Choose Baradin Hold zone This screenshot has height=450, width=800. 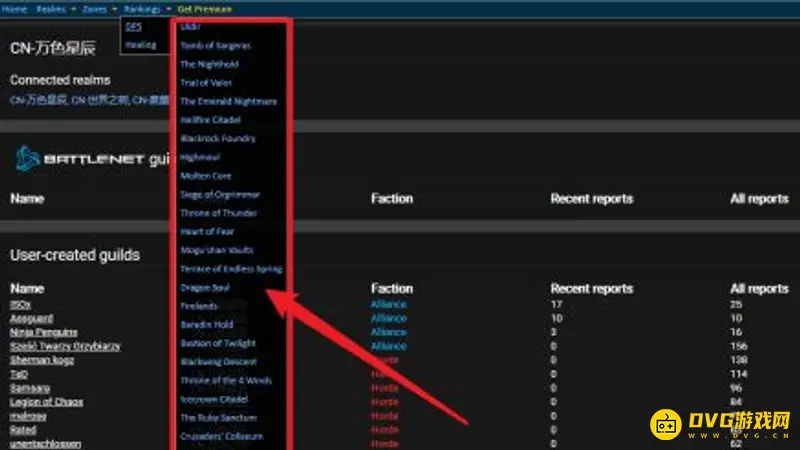pos(207,324)
